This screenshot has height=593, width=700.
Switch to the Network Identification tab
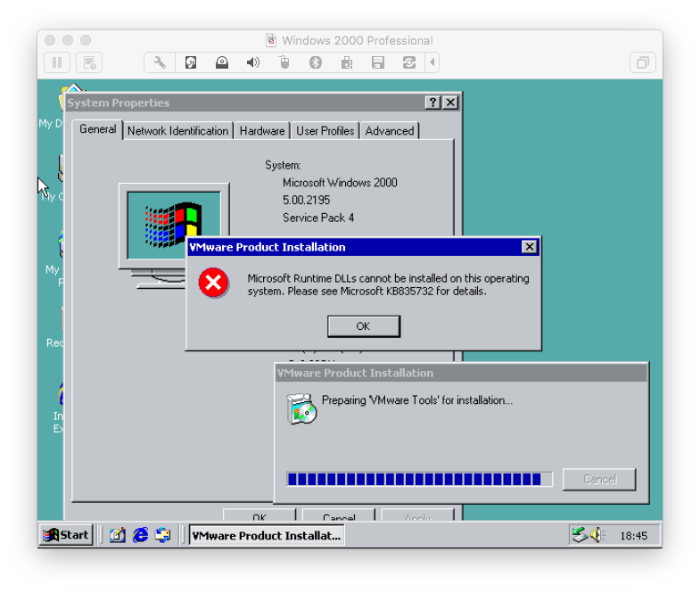(177, 131)
